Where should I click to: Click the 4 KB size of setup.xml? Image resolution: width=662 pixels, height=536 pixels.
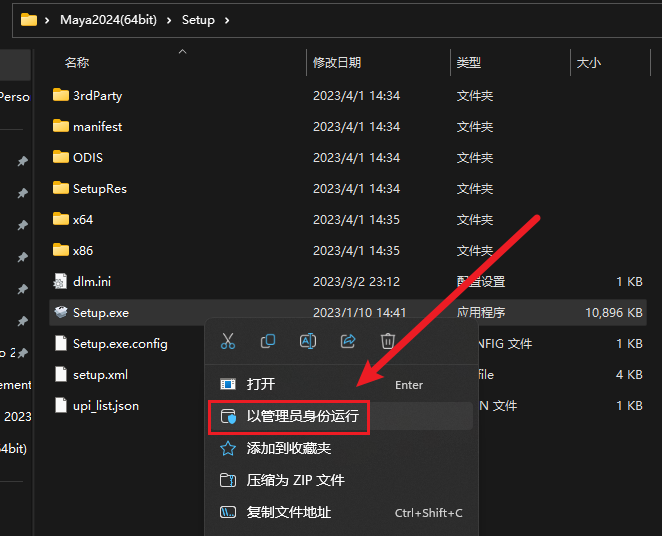[x=629, y=375]
